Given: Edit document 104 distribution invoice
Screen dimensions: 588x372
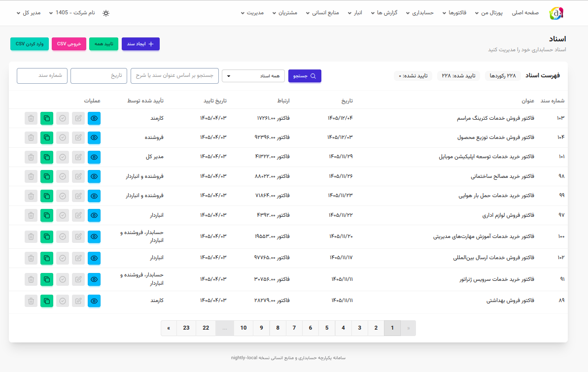Looking at the screenshot, I should pyautogui.click(x=78, y=137).
